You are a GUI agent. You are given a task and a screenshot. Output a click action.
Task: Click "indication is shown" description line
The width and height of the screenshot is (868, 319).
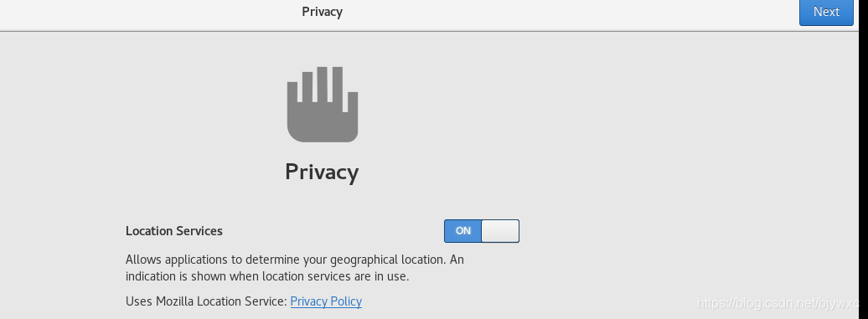(x=267, y=275)
